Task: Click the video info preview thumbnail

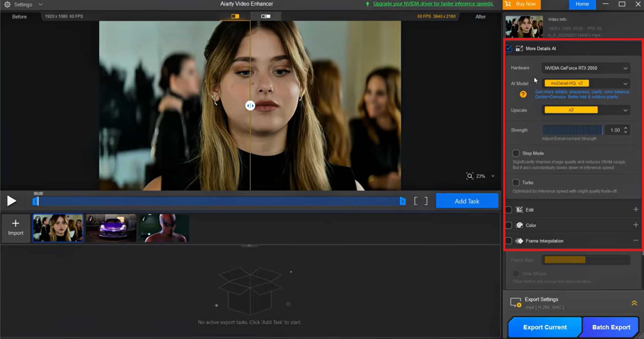Action: (524, 27)
